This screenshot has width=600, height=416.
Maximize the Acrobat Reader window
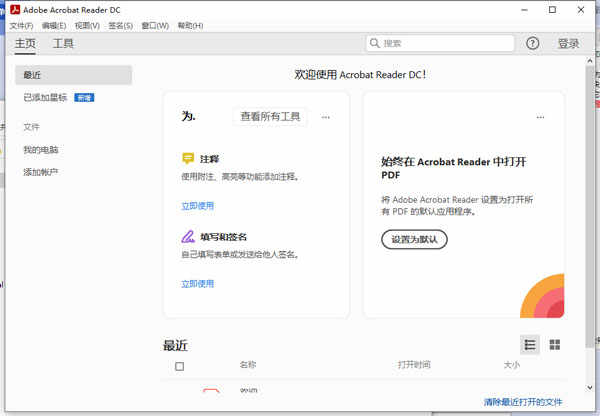[552, 10]
